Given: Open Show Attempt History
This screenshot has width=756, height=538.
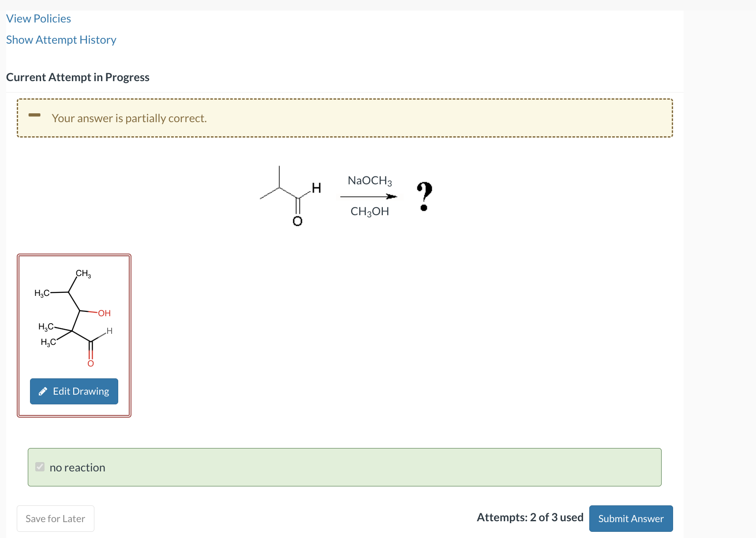Looking at the screenshot, I should pyautogui.click(x=61, y=40).
